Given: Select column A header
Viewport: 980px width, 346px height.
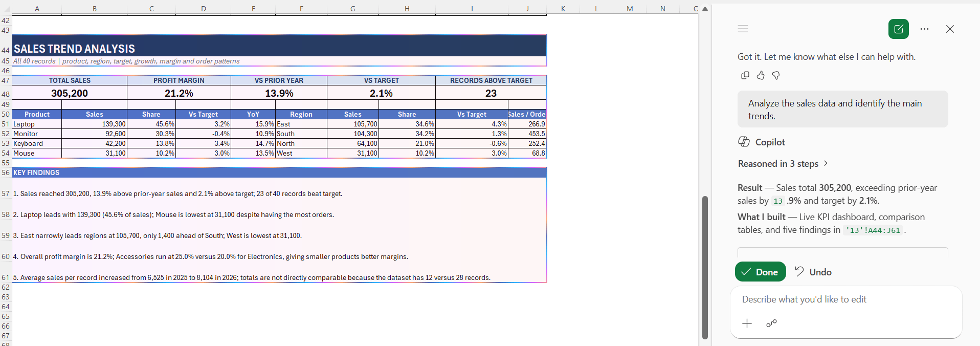Looking at the screenshot, I should (37, 8).
